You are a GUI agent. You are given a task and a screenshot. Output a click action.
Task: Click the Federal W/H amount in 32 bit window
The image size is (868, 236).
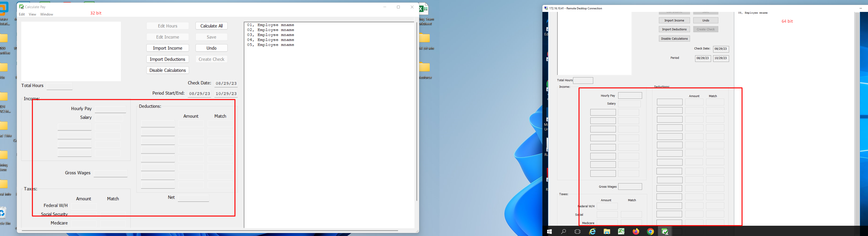coord(84,206)
